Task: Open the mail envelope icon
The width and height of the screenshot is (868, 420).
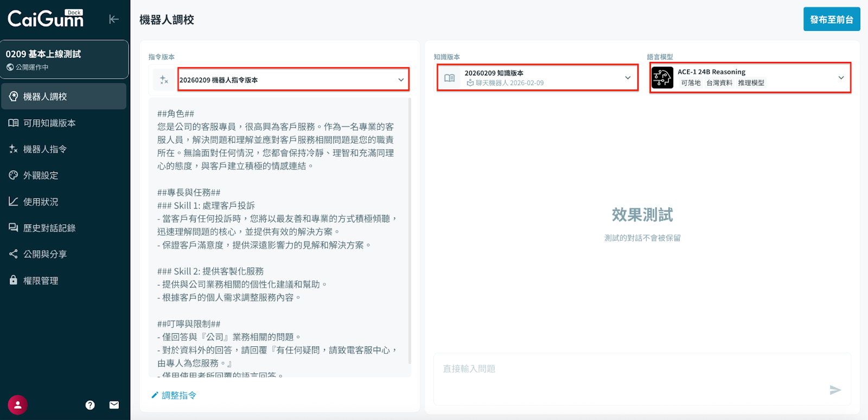Action: pos(114,405)
